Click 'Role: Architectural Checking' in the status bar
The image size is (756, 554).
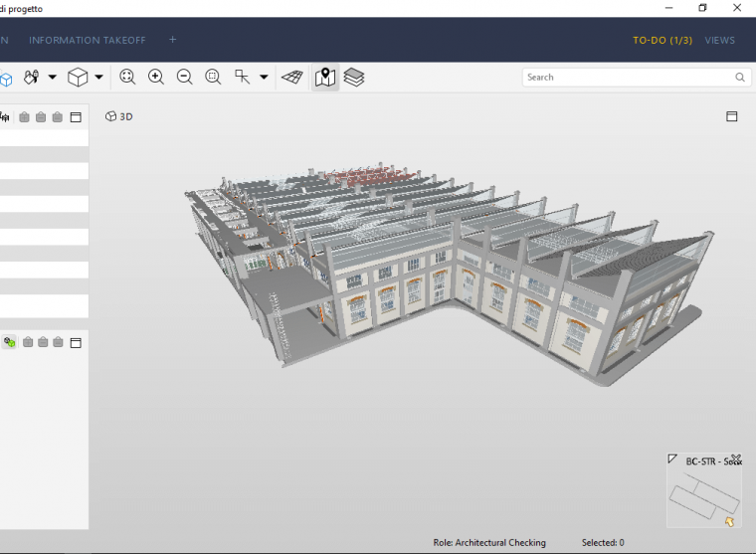(489, 542)
